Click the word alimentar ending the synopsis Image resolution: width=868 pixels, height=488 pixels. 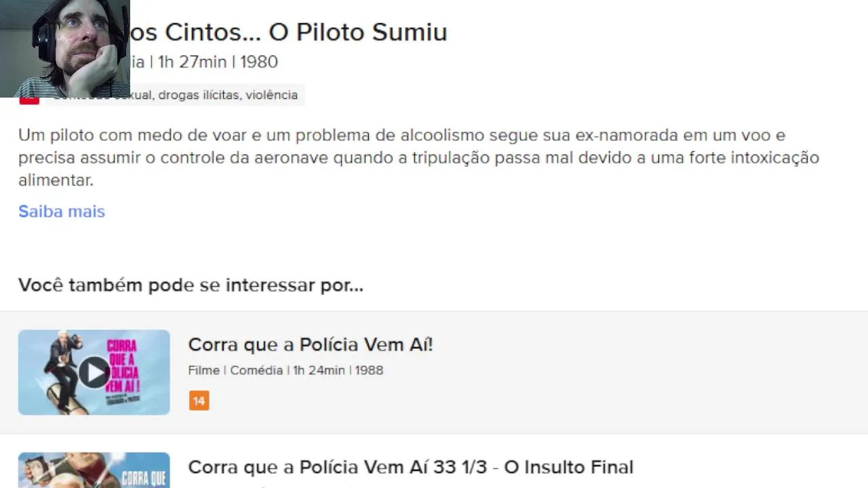click(56, 180)
